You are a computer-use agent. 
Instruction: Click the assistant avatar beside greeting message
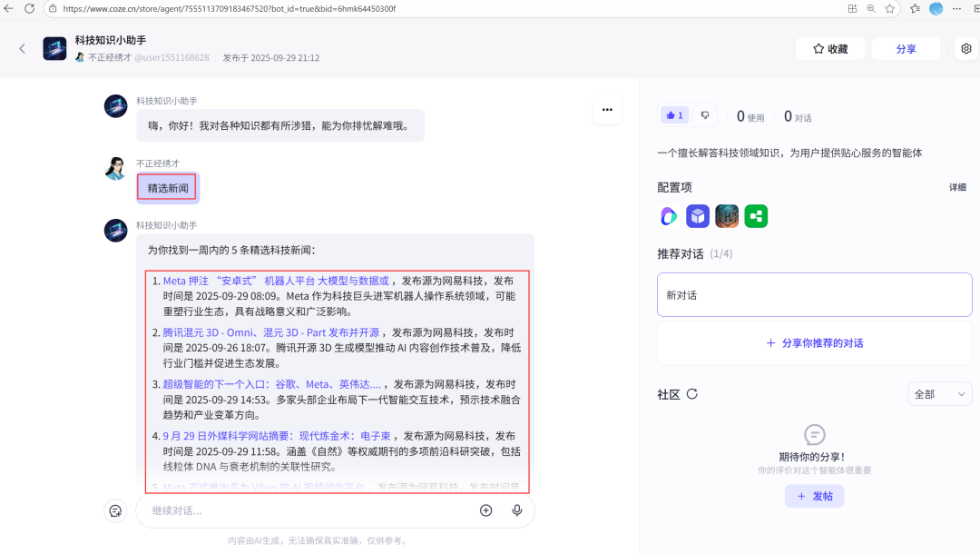tap(115, 106)
